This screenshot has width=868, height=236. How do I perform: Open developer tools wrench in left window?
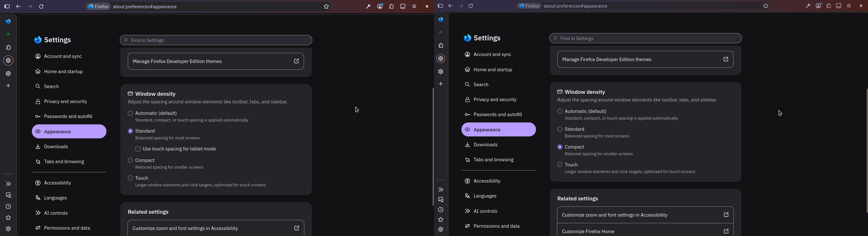coord(368,7)
